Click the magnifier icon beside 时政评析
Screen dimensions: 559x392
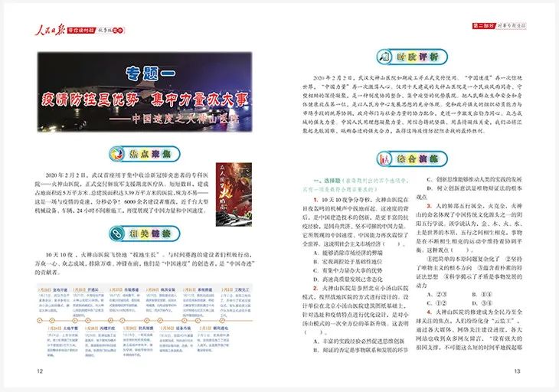tap(384, 57)
